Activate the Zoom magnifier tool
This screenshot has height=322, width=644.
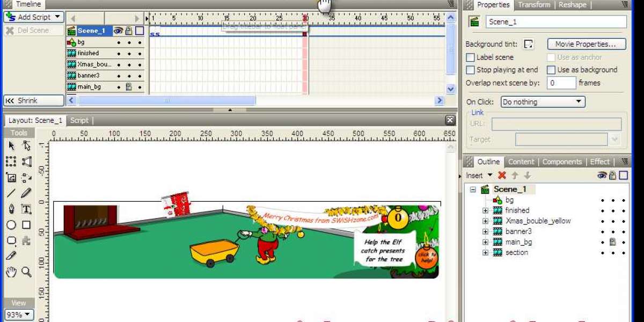click(26, 272)
